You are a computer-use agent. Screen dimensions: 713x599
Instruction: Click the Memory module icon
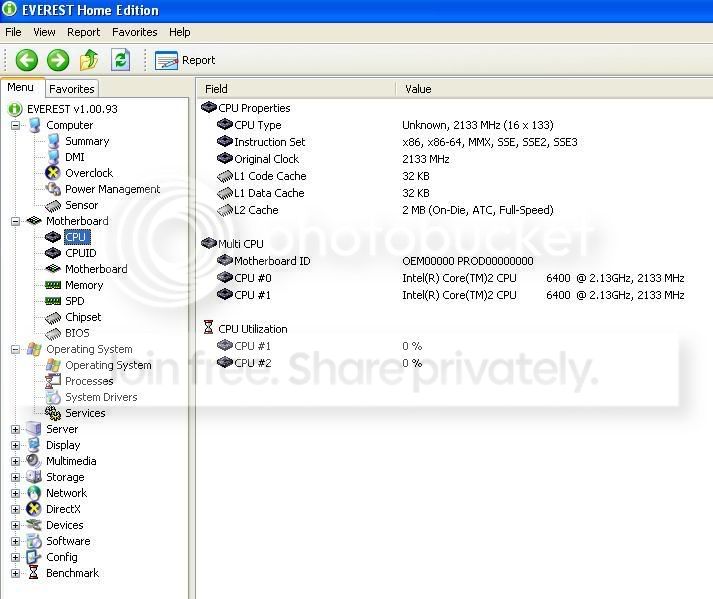click(53, 285)
